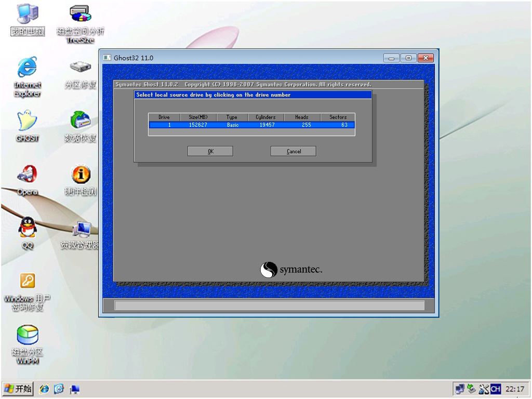Screen dimensions: 532x399
Task: Click the taskbar clock showing 22:17
Action: click(x=515, y=389)
